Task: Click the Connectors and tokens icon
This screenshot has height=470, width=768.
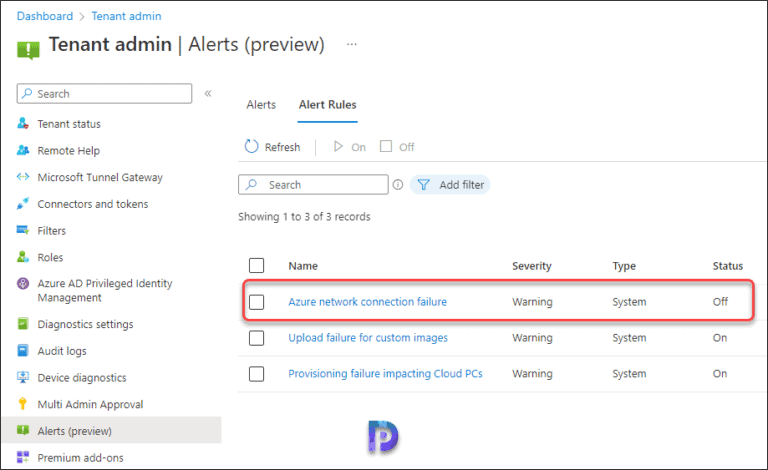Action: [23, 203]
